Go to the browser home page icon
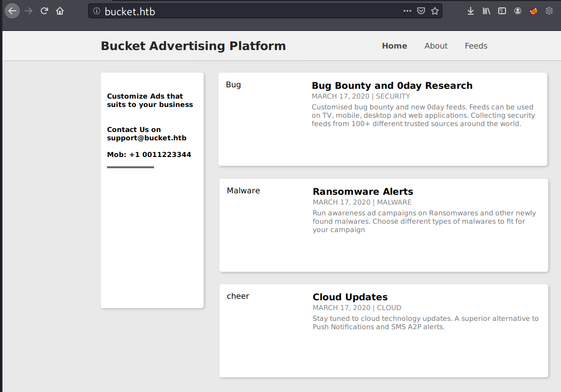 coord(60,11)
